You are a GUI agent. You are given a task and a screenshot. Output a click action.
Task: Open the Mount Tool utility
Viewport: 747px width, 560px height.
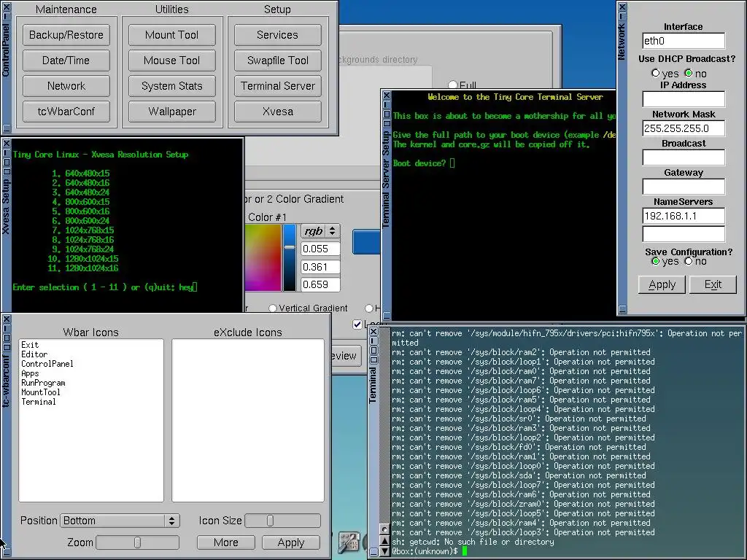pos(172,35)
